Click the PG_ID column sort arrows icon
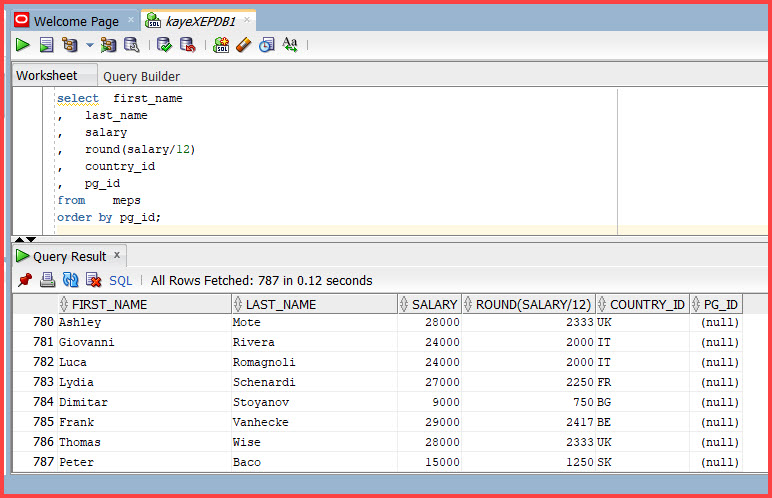 (x=696, y=304)
